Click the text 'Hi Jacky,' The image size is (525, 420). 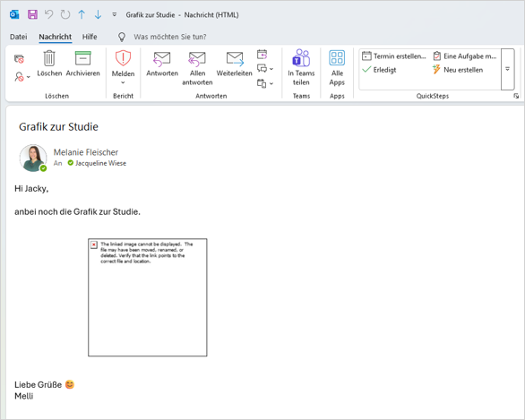click(31, 188)
